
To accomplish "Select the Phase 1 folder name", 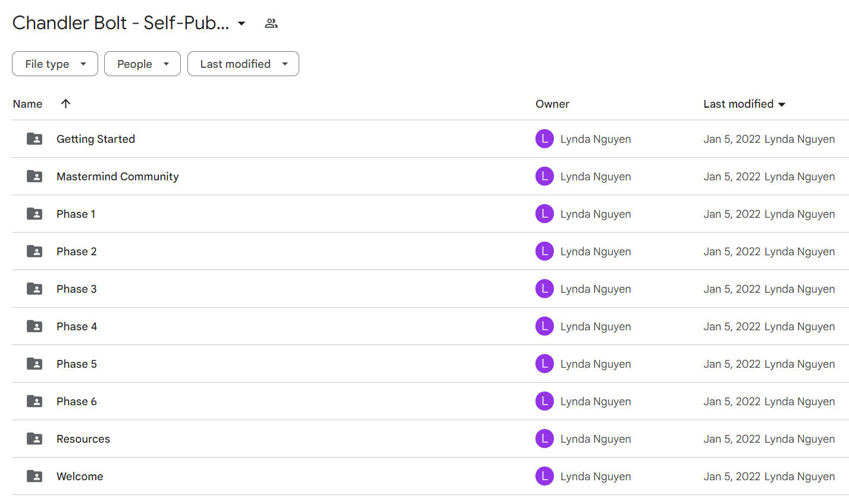I will [x=76, y=214].
